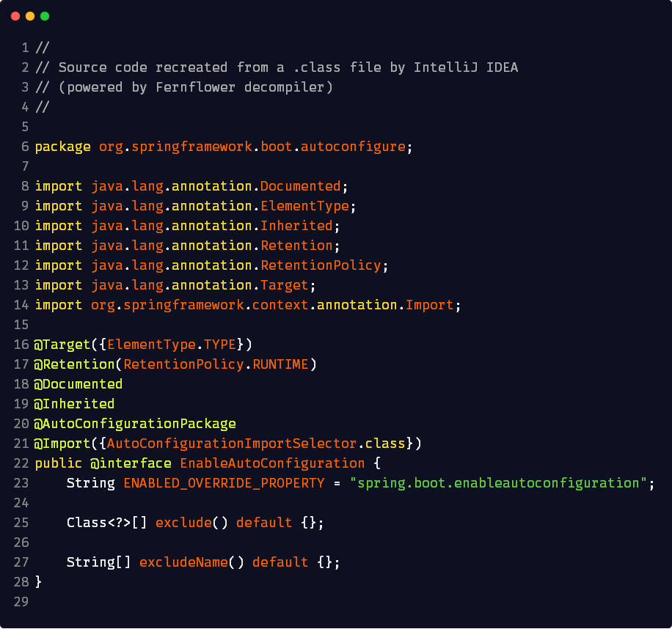Click the green zoom traffic light button
Screen dimensions: 672x629
[44, 15]
